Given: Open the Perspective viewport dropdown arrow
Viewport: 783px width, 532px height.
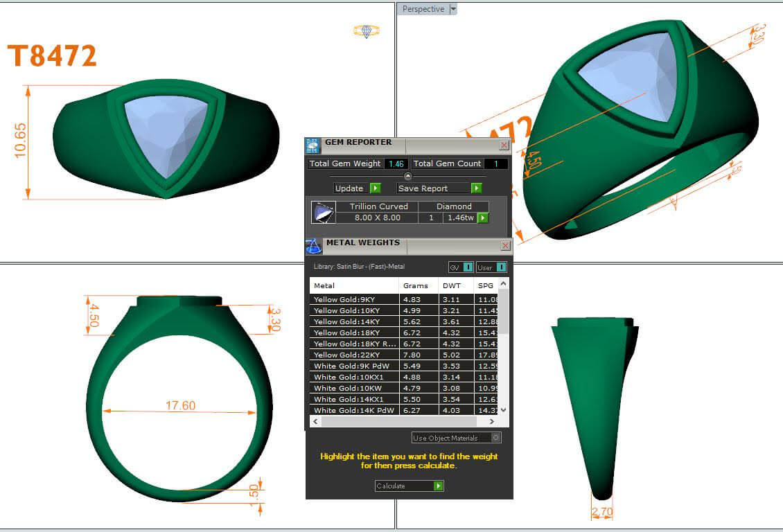Looking at the screenshot, I should tap(453, 9).
